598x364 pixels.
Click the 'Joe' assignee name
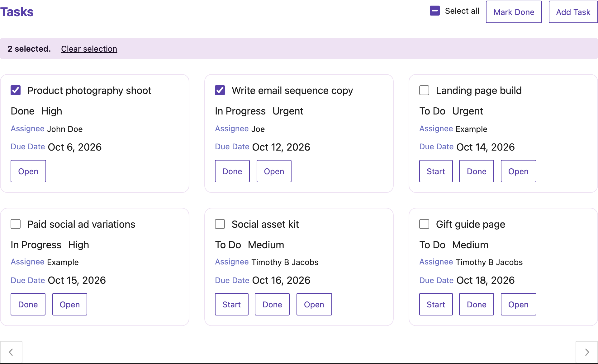click(x=258, y=129)
